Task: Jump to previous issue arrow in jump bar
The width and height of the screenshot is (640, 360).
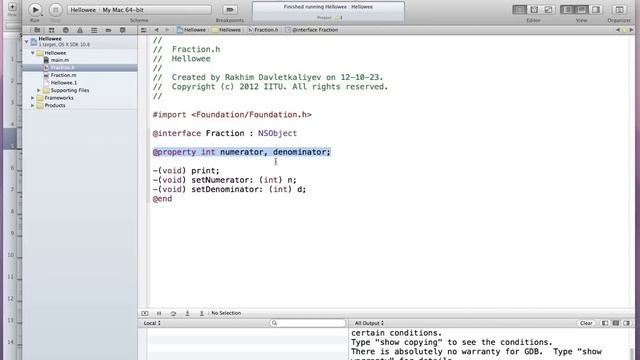Action: 618,30
